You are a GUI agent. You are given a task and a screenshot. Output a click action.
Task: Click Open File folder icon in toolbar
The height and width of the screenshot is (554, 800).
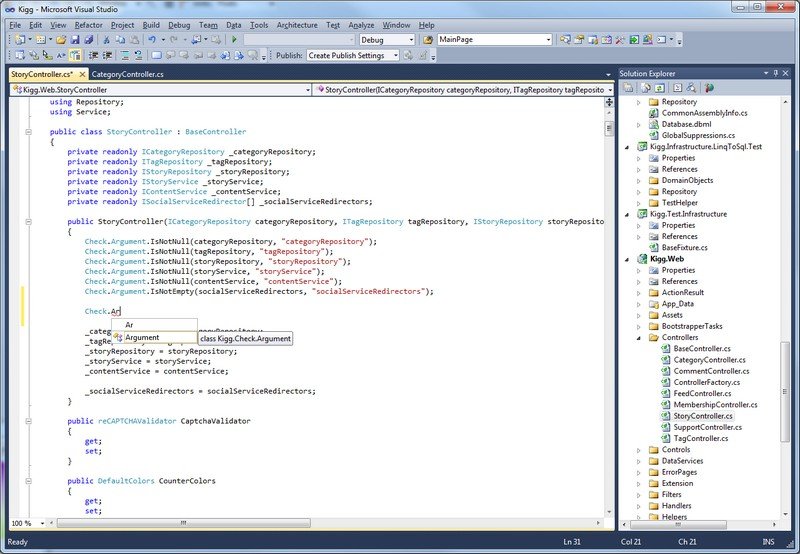pos(61,39)
